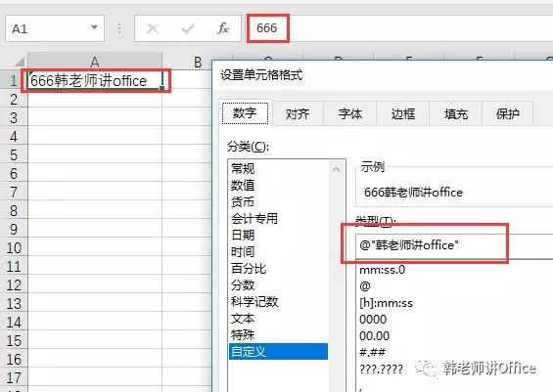Select row 3 header
Image resolution: width=553 pixels, height=392 pixels.
pos(14,118)
